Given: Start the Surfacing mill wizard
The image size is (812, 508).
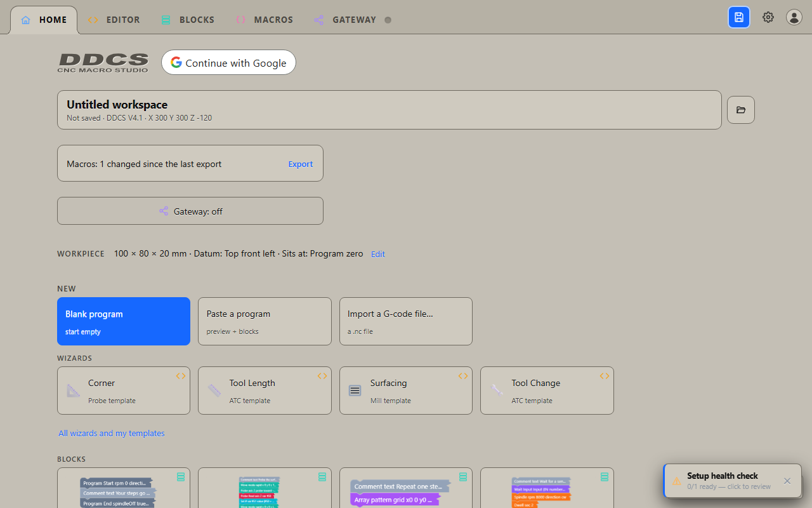Looking at the screenshot, I should point(406,391).
